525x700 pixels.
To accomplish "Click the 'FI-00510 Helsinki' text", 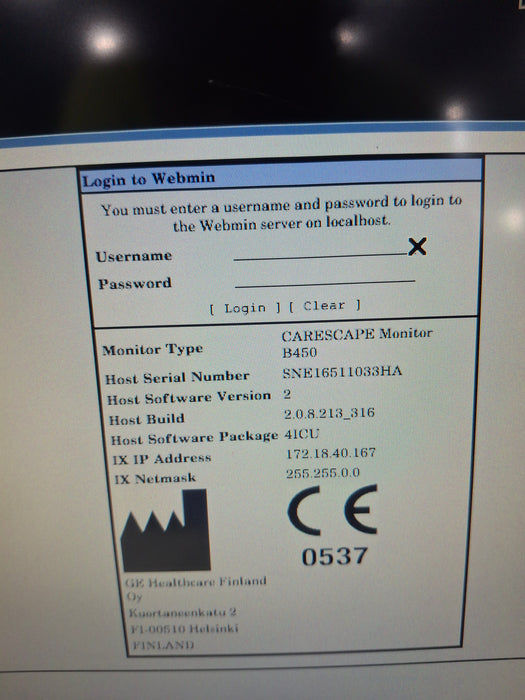I will tap(184, 629).
